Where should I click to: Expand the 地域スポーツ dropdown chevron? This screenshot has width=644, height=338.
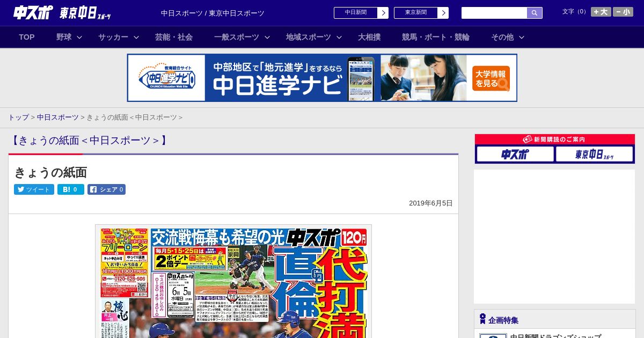(339, 37)
